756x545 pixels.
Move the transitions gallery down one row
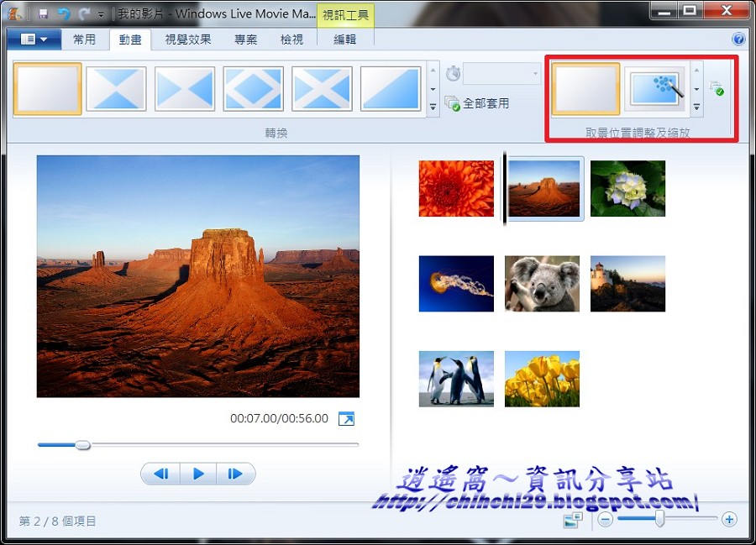coord(433,89)
